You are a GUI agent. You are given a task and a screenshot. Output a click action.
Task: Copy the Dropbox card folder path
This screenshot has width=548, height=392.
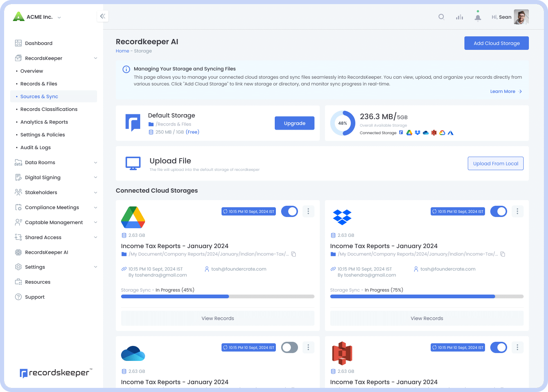tap(503, 254)
